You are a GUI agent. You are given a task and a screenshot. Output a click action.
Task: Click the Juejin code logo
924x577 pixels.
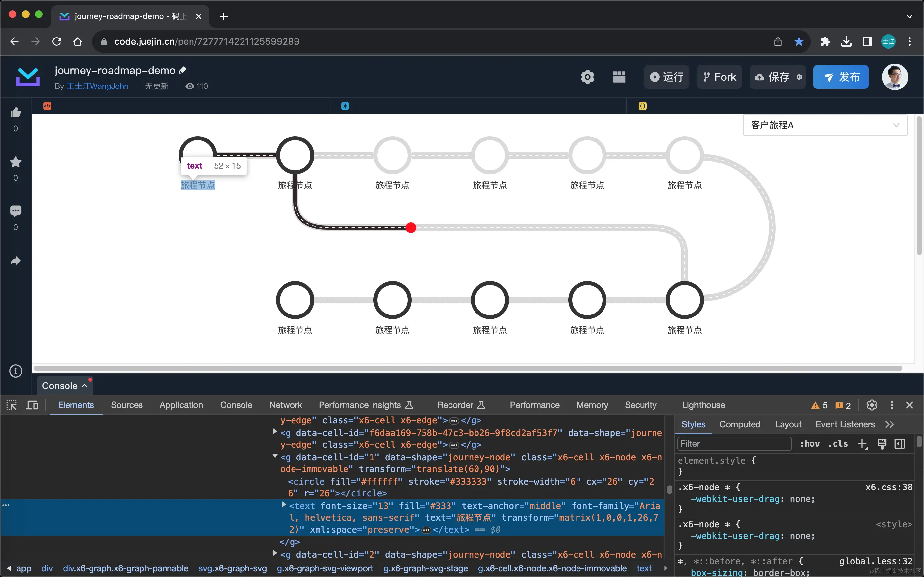coord(28,77)
